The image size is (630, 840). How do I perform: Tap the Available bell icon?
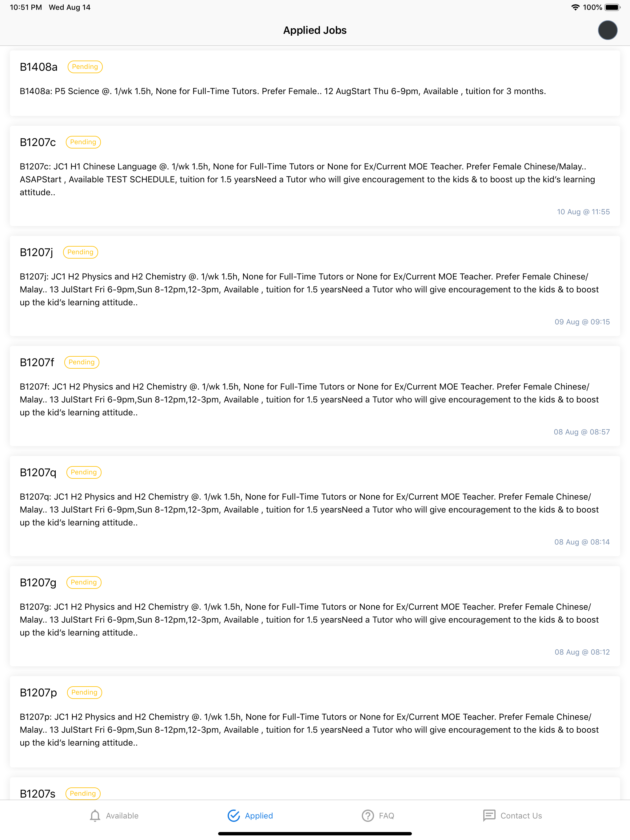95,815
